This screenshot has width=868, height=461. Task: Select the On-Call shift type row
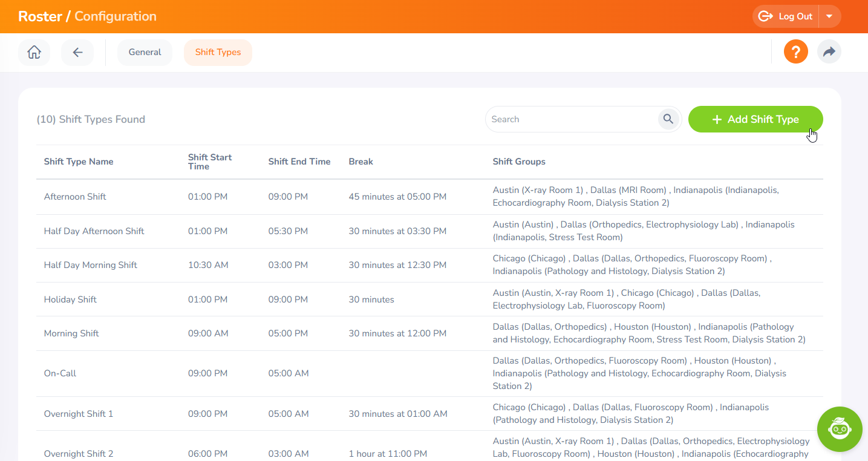tap(60, 373)
